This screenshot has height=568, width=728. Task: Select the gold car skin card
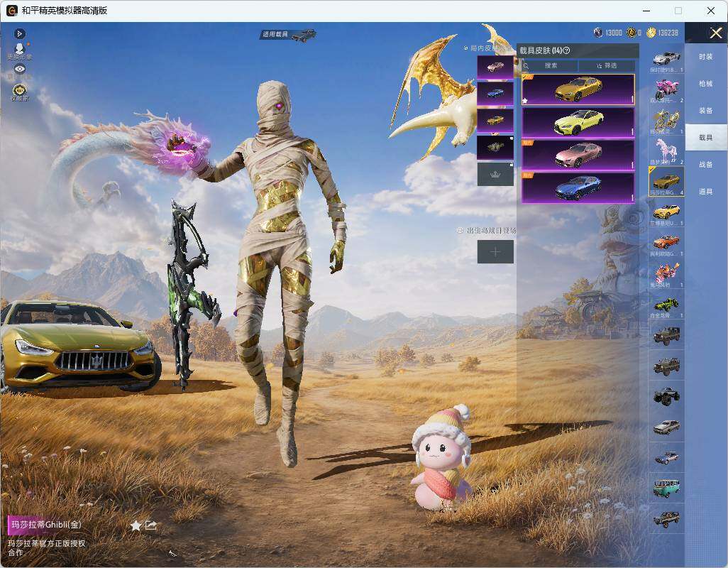578,89
